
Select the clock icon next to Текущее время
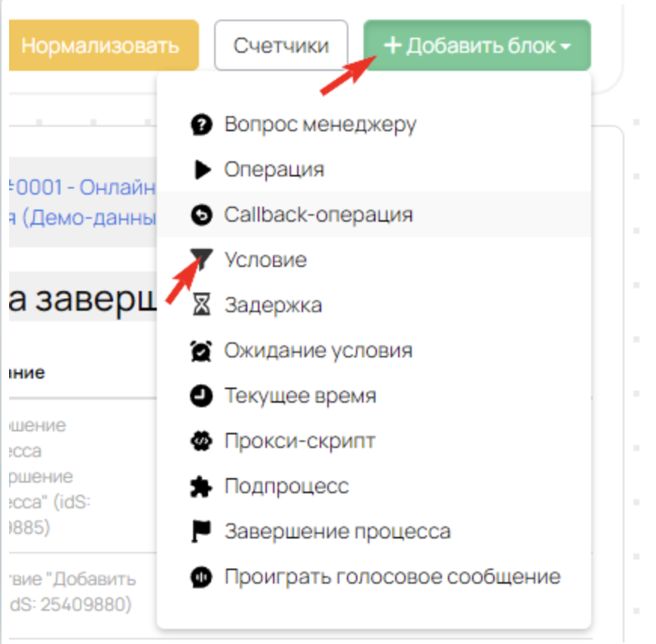pyautogui.click(x=199, y=396)
